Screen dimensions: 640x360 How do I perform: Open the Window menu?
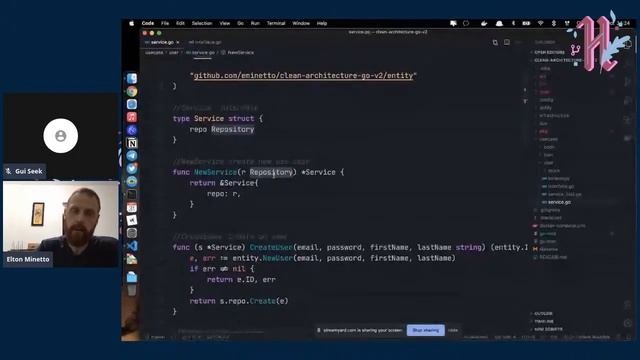point(301,23)
